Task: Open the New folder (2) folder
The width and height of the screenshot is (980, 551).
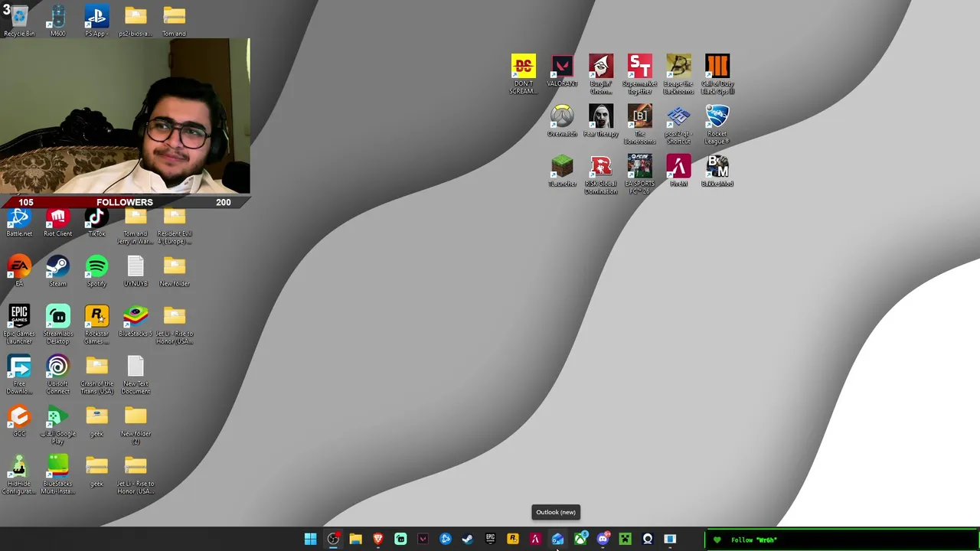Action: coord(136,425)
